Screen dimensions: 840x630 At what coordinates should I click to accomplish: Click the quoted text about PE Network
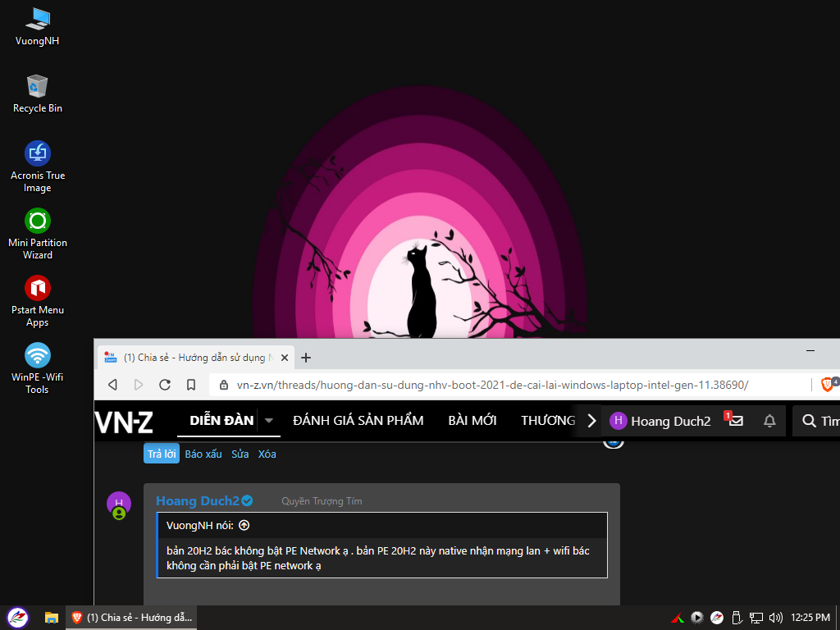click(x=378, y=558)
